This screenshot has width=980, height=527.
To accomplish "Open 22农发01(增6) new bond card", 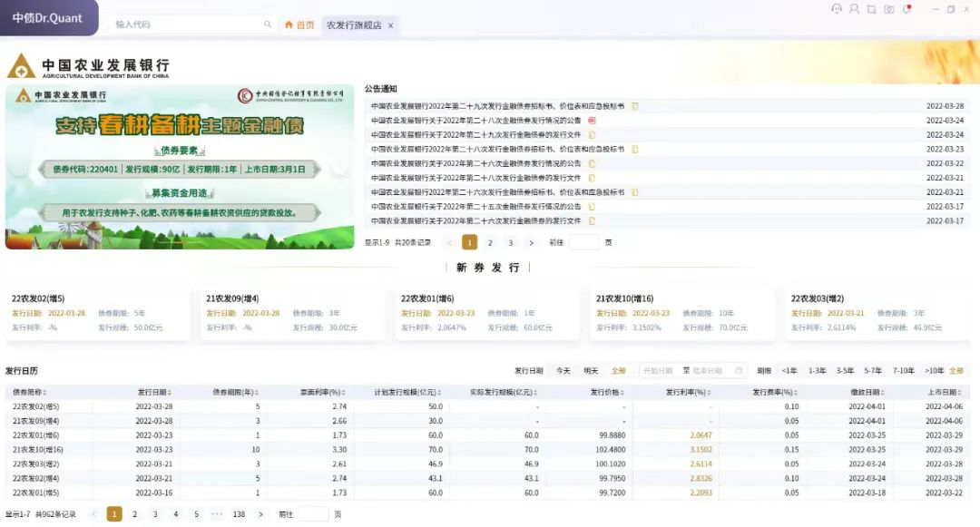I will point(487,314).
